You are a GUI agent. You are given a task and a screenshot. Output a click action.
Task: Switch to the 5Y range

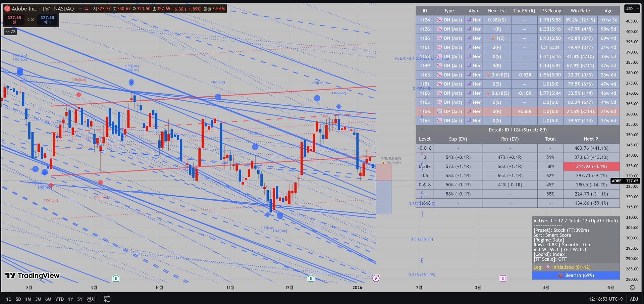point(80,299)
